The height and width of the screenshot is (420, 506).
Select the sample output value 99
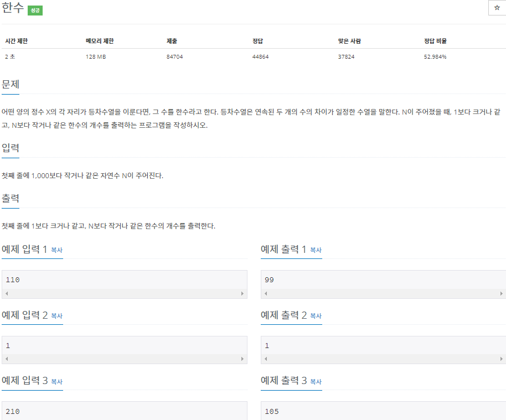pos(269,279)
